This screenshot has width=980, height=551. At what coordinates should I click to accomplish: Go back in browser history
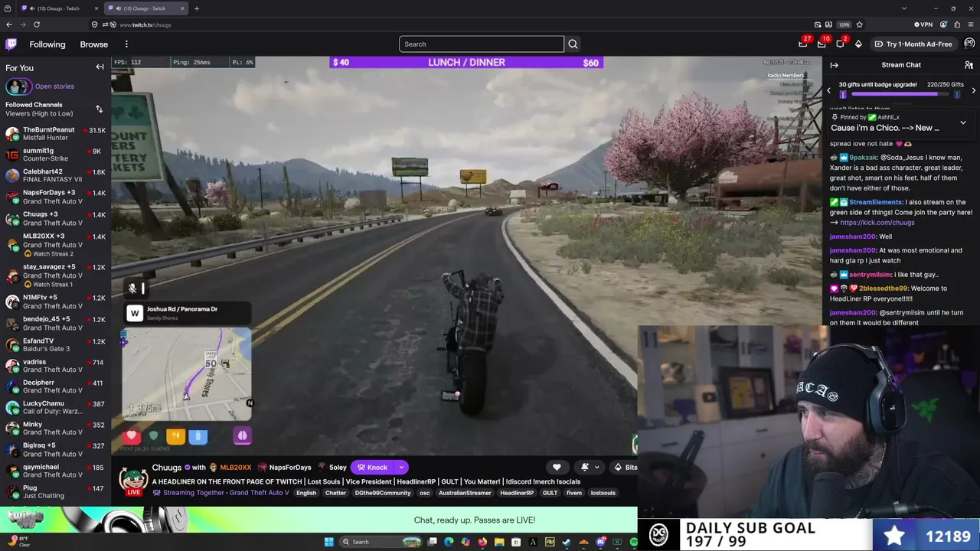click(8, 24)
